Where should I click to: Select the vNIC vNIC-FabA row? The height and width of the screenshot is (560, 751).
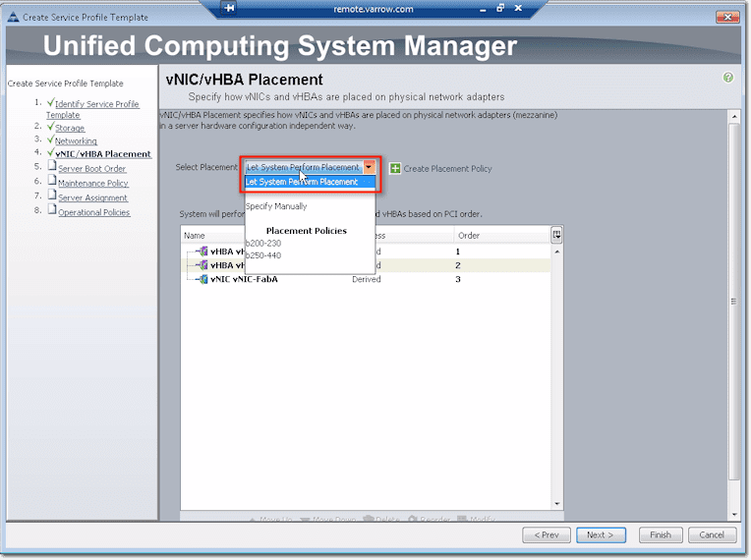[366, 279]
